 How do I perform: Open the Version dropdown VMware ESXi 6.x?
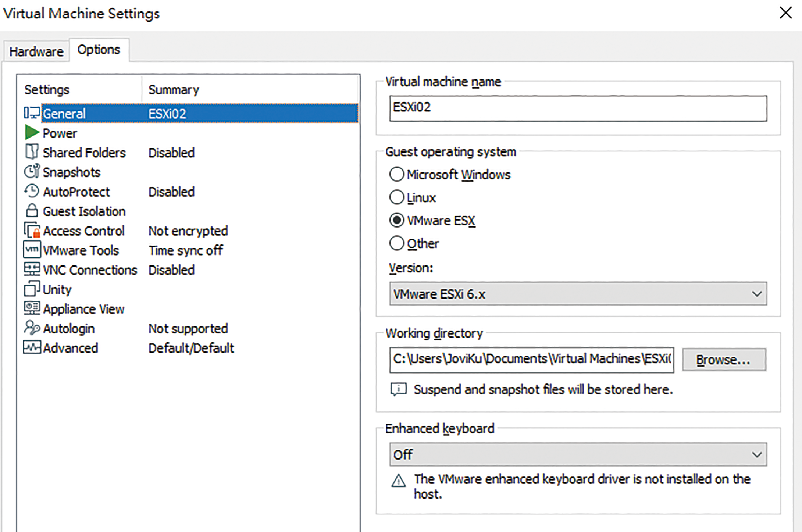click(x=578, y=294)
